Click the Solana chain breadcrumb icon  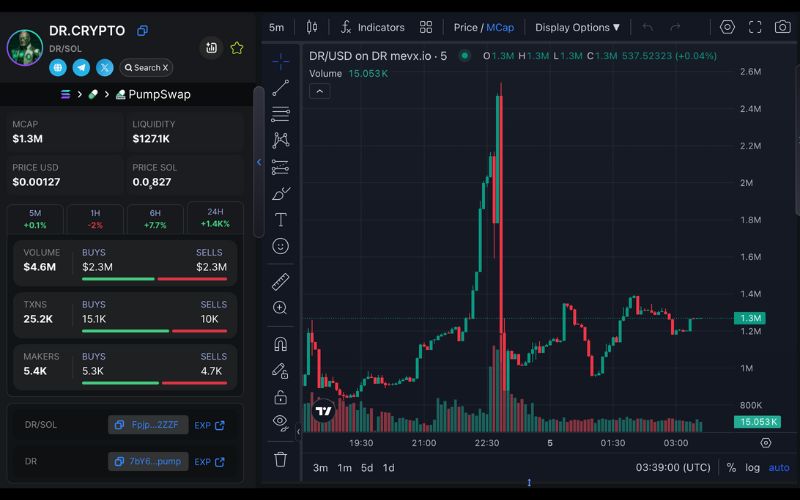[x=65, y=94]
